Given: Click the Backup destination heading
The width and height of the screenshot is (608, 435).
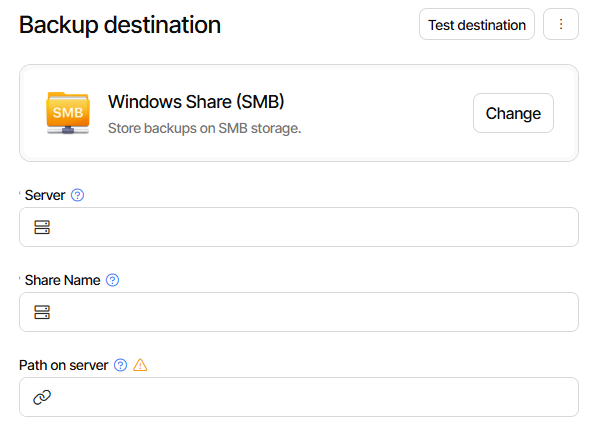Looking at the screenshot, I should (x=120, y=25).
